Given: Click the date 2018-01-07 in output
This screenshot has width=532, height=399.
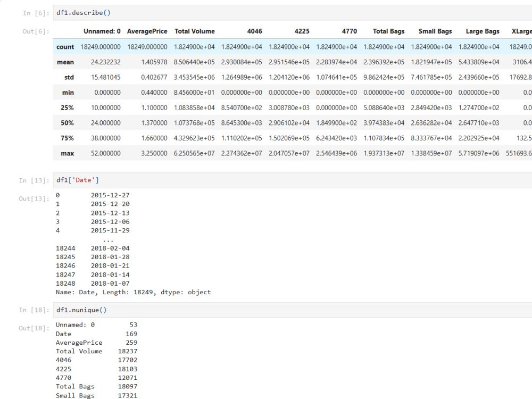Looking at the screenshot, I should coord(110,284).
